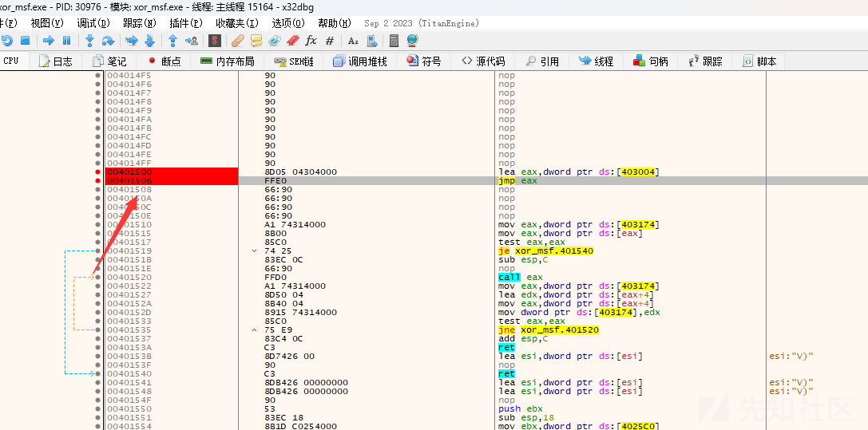Screen dimensions: 868x430
Task: Open the 收藏夹(I) menu
Action: coord(237,23)
